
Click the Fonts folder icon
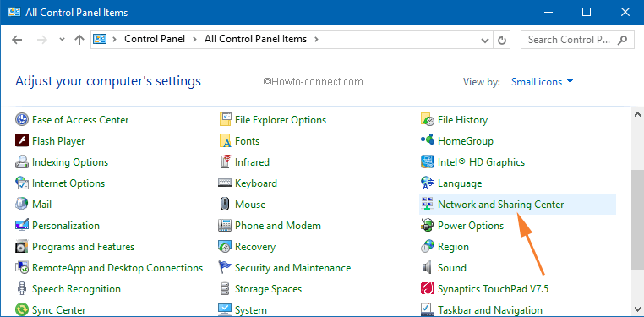(x=225, y=141)
